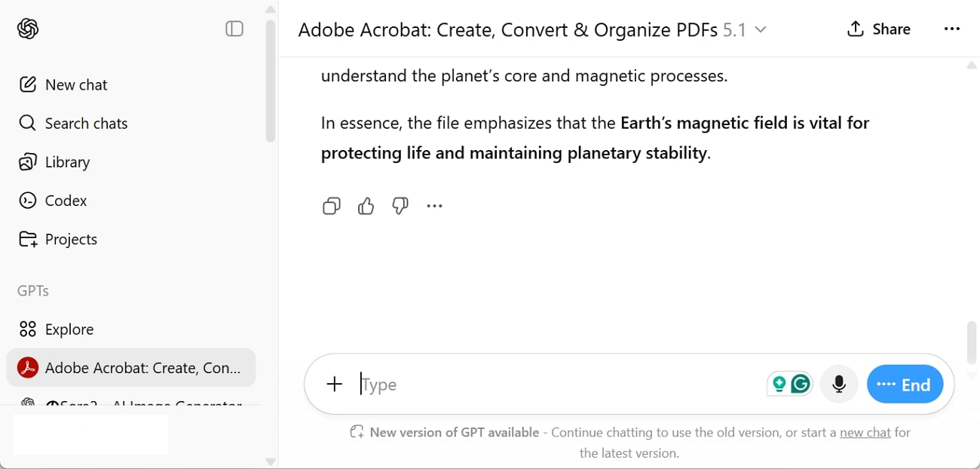This screenshot has height=469, width=980.
Task: Start voice input with the microphone
Action: coord(839,384)
